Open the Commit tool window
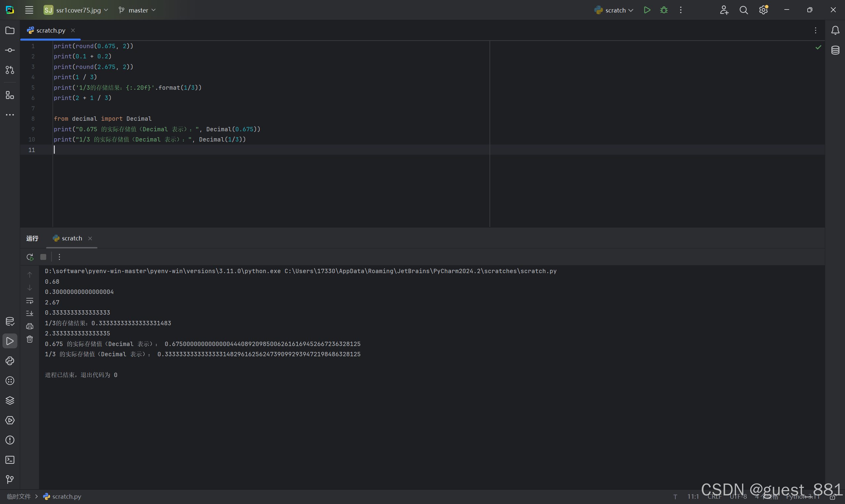This screenshot has width=845, height=504. point(10,50)
